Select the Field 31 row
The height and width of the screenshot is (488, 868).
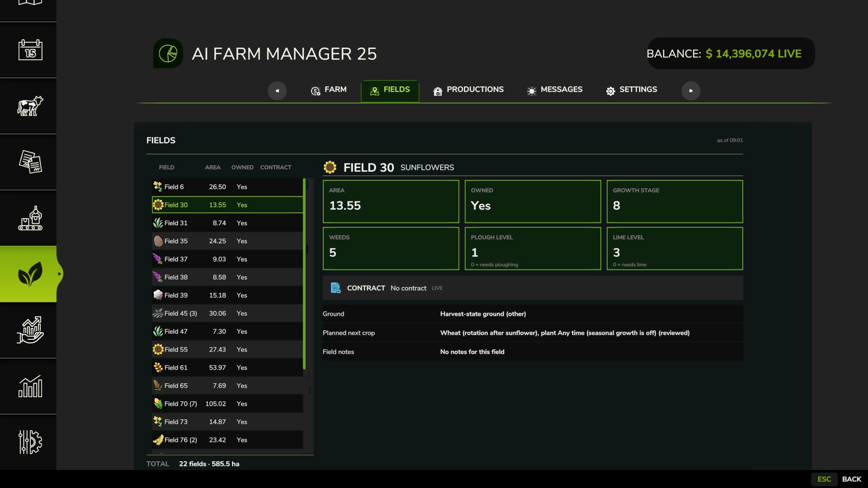pos(227,223)
